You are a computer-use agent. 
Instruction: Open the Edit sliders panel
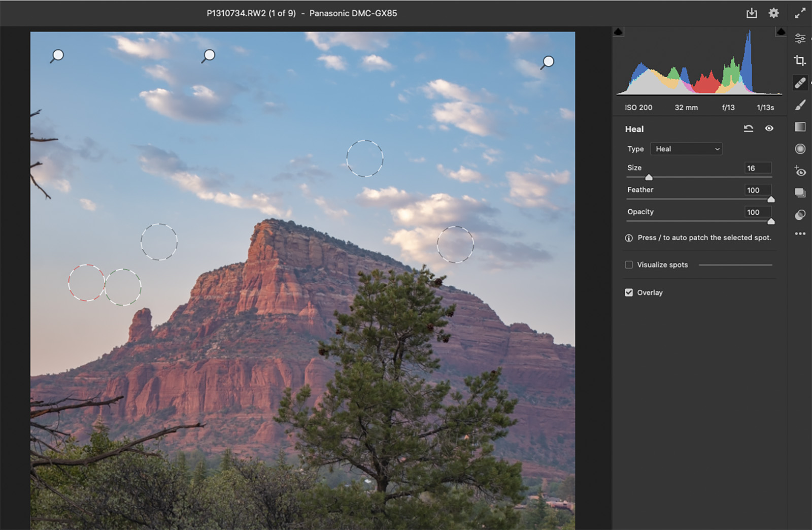(x=800, y=39)
